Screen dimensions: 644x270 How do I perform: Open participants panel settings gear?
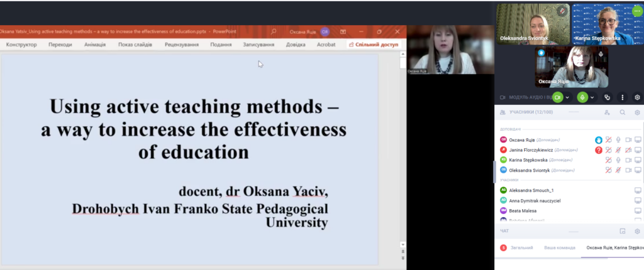[637, 112]
